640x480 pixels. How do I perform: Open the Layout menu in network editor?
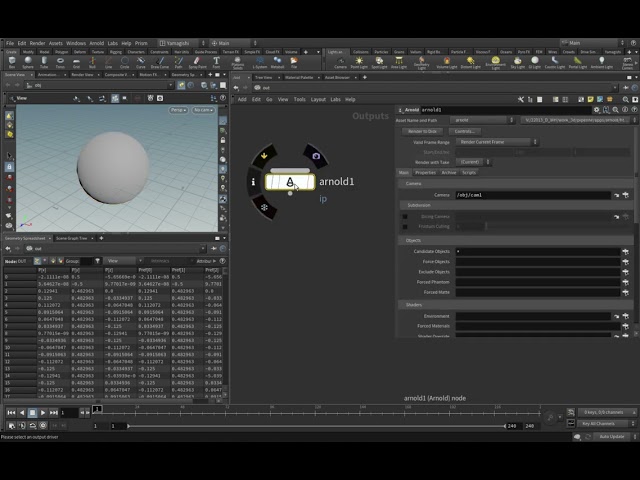click(x=318, y=99)
